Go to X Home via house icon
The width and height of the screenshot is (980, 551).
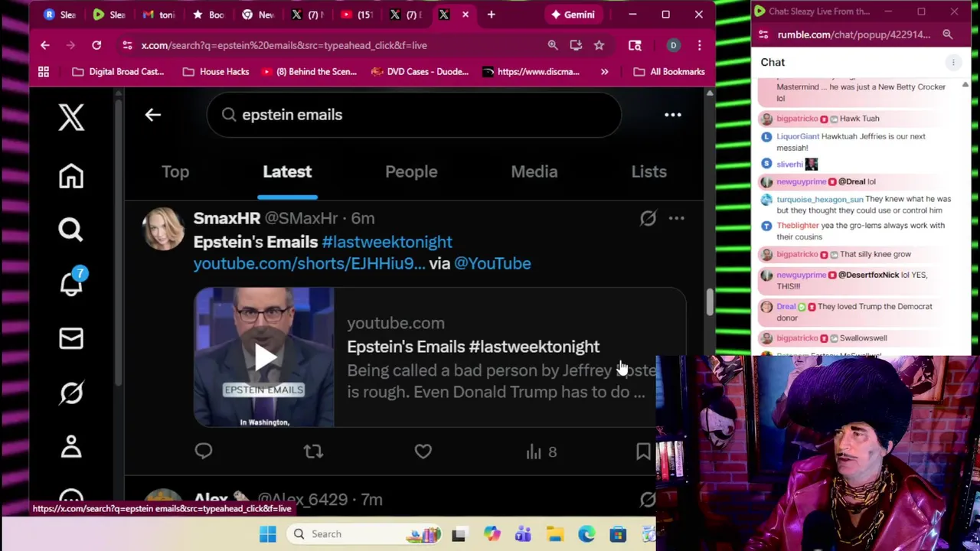tap(71, 176)
